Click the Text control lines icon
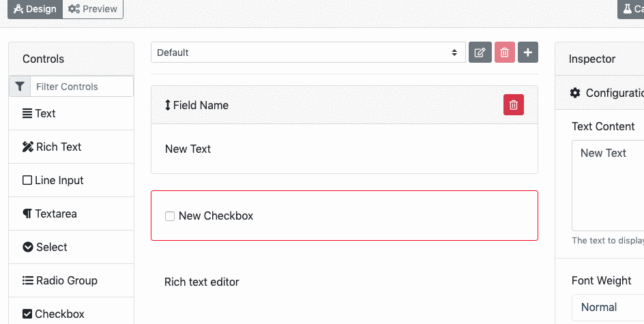The image size is (644, 324). [x=27, y=113]
